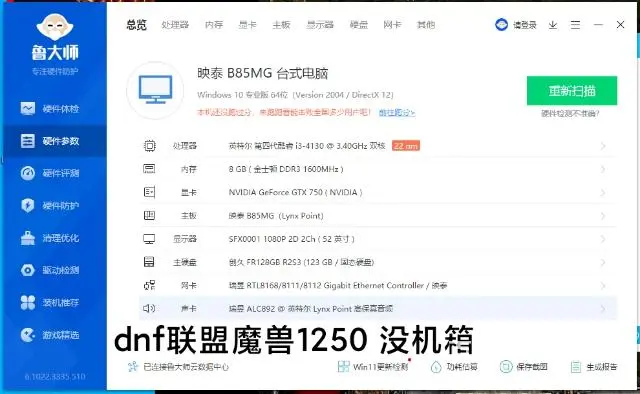The height and width of the screenshot is (394, 640).
Task: Click the 网卡 network row icon
Action: click(x=149, y=285)
